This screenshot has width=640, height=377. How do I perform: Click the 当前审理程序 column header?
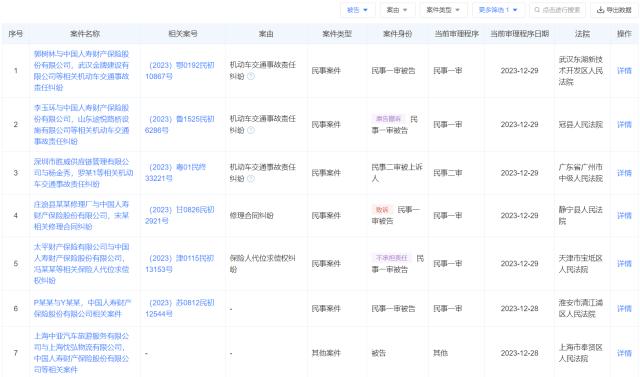pos(456,33)
